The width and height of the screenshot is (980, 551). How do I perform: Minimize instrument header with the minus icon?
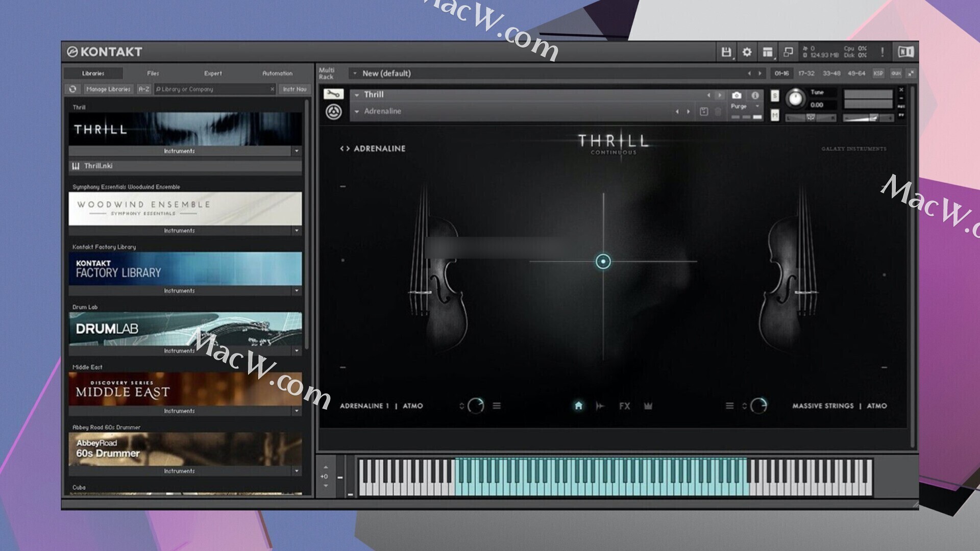click(901, 98)
